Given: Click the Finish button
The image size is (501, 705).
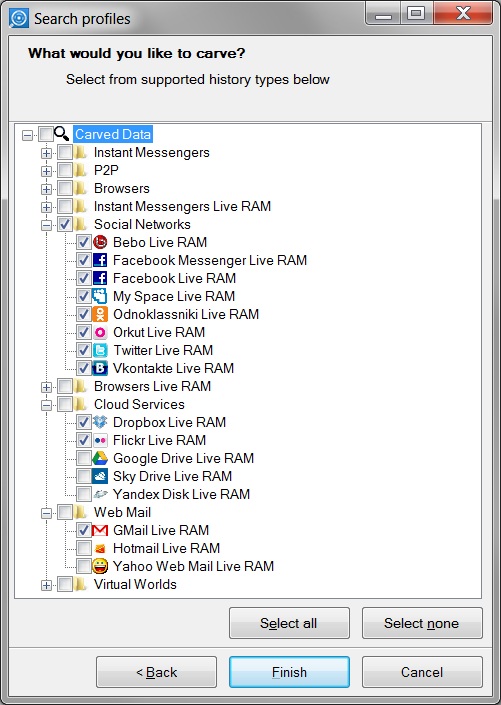Looking at the screenshot, I should pos(289,672).
